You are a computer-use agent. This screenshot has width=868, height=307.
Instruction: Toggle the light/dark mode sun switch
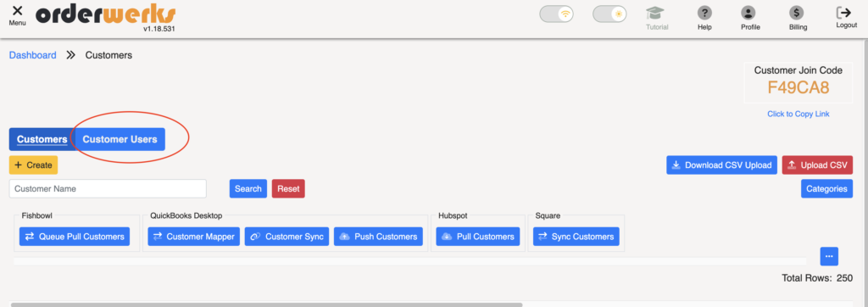[x=609, y=14]
